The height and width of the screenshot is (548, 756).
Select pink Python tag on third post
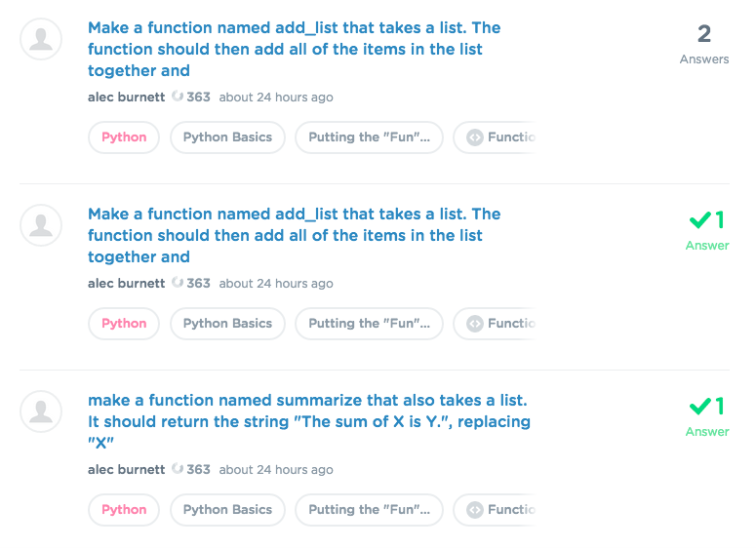[124, 510]
